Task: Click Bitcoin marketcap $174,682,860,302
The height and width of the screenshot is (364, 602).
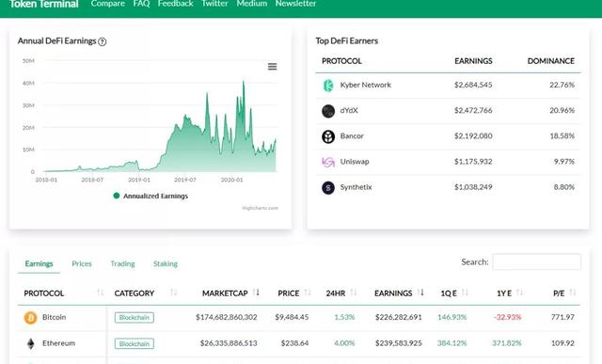Action: [226, 317]
